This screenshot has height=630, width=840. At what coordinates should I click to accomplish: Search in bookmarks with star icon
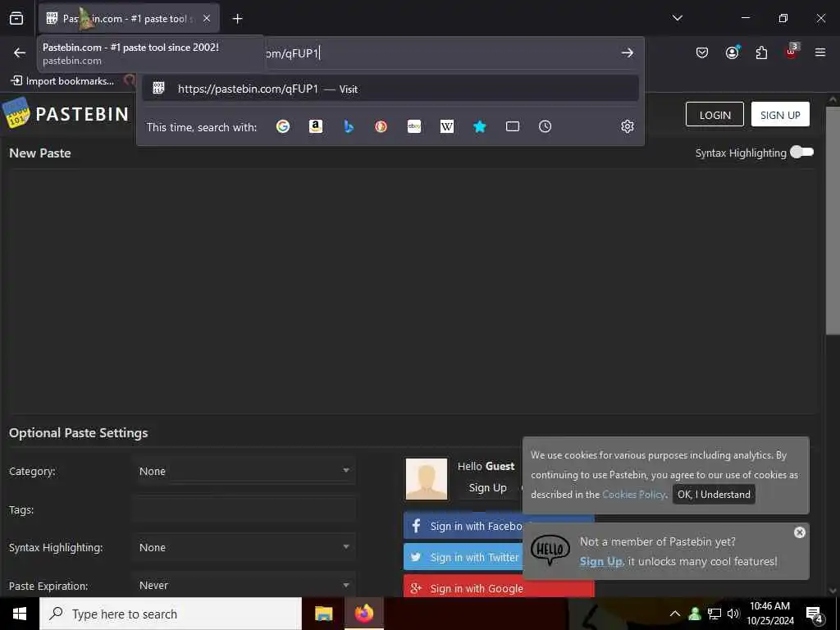[479, 126]
